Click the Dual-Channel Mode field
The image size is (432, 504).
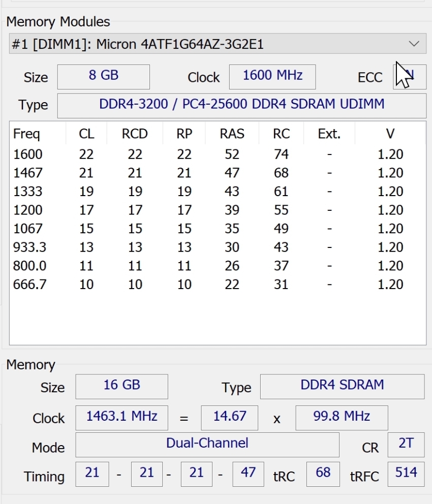point(207,444)
